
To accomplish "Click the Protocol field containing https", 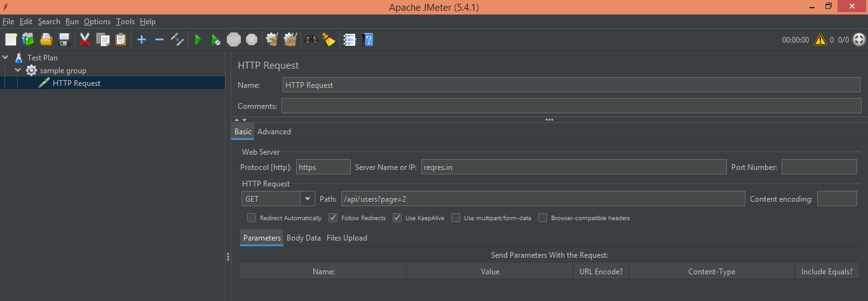I will pos(323,167).
